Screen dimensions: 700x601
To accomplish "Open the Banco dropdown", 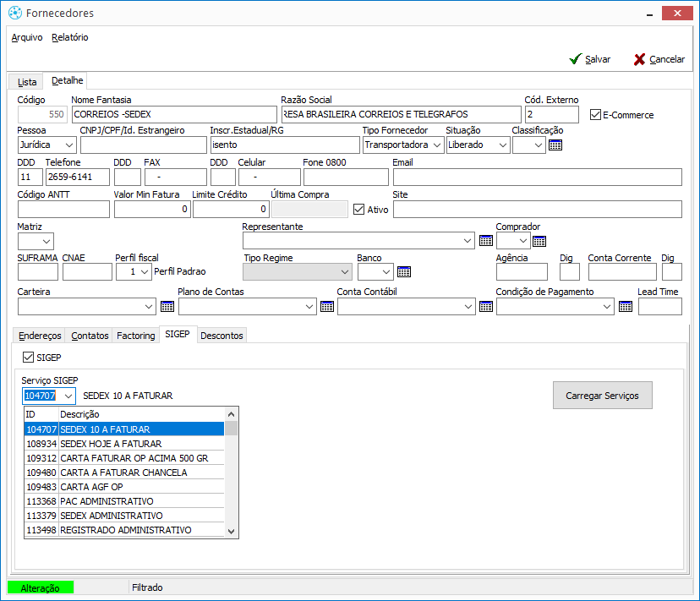I will [386, 272].
